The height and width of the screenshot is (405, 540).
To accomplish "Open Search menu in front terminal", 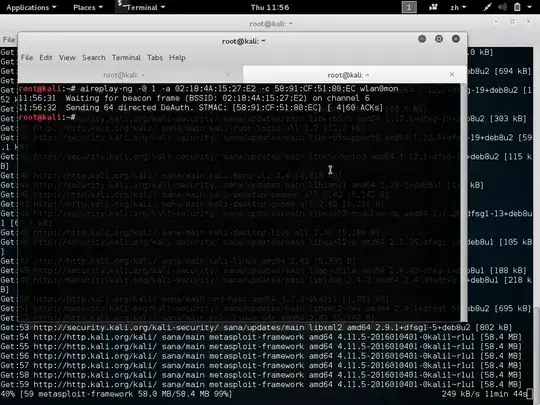I will (x=94, y=58).
